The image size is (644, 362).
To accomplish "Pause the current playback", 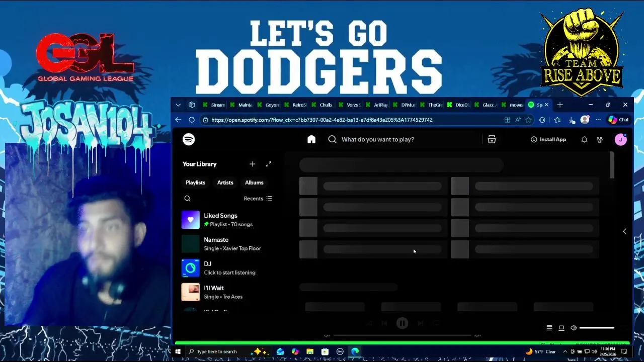I will pos(402,323).
